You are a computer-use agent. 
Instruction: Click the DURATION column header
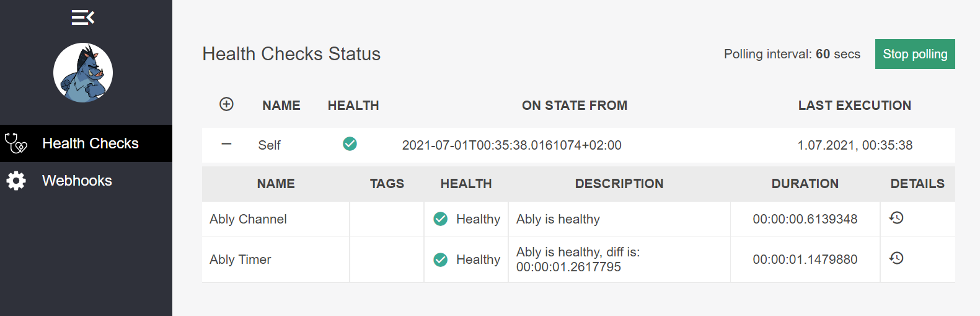805,184
